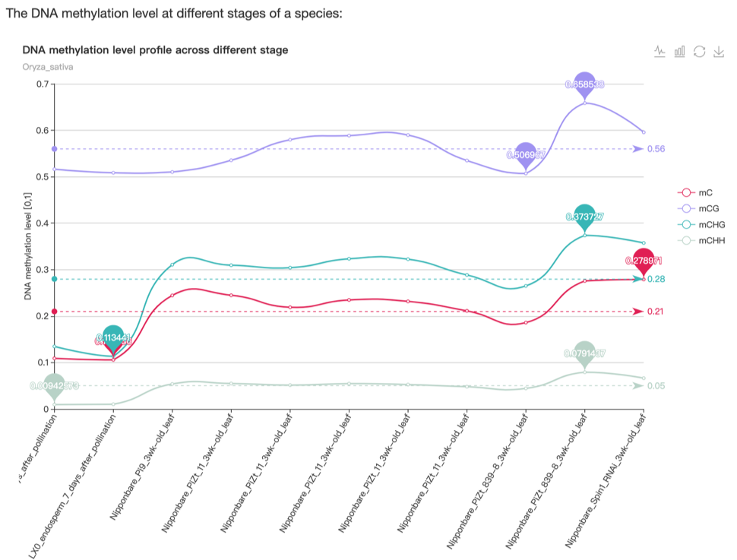Click the 0.00942573 mCHH minimum pin
The width and height of the screenshot is (737, 560).
pyautogui.click(x=54, y=385)
